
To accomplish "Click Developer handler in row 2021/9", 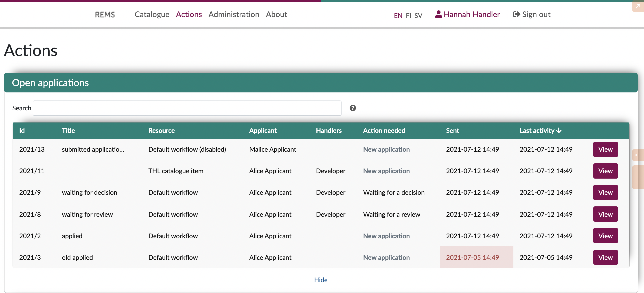I will [x=331, y=192].
